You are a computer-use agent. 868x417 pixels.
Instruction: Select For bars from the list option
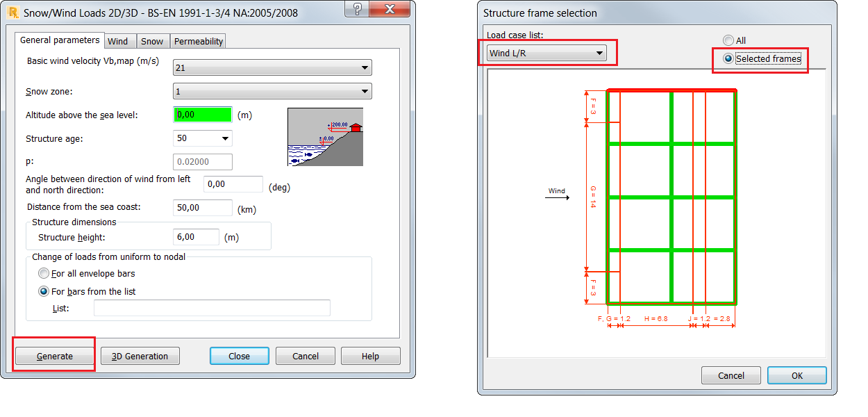pyautogui.click(x=43, y=291)
